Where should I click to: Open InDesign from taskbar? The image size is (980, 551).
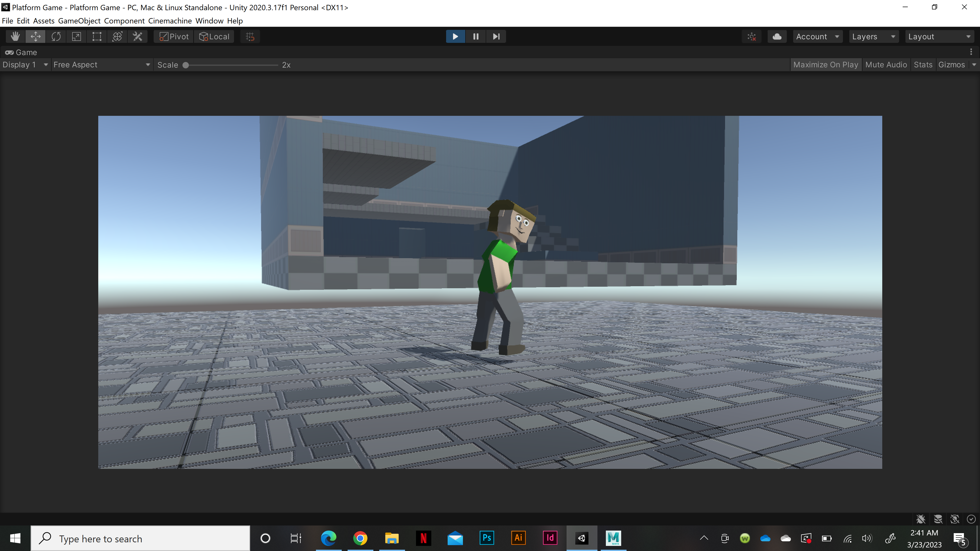click(x=550, y=538)
